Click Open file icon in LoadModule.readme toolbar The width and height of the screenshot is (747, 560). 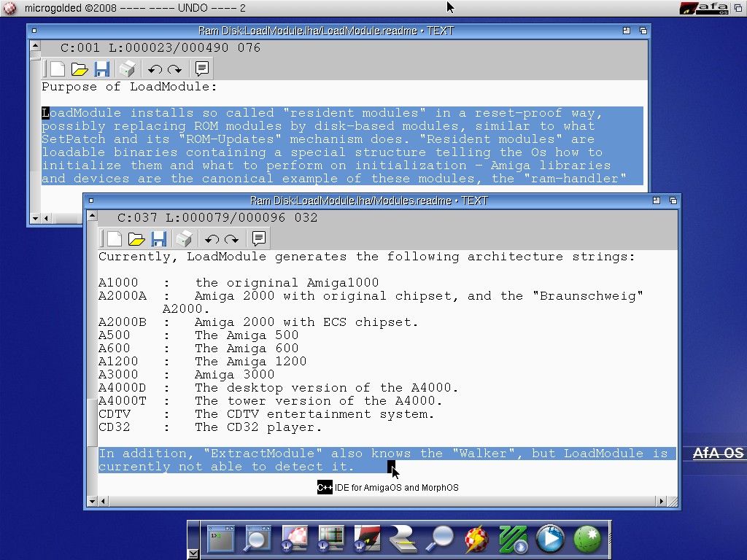click(x=80, y=69)
